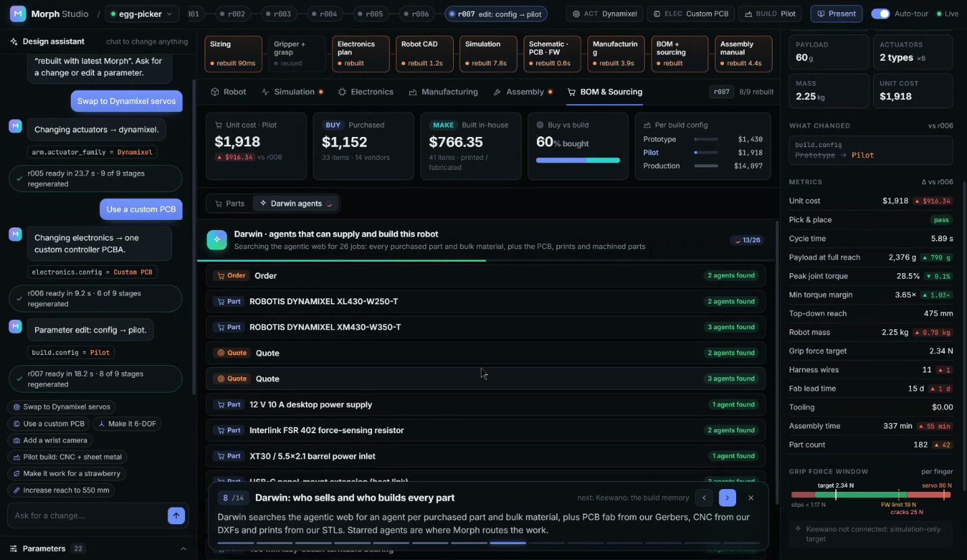Click the Morph Studio logo icon
This screenshot has height=560, width=967.
click(18, 13)
